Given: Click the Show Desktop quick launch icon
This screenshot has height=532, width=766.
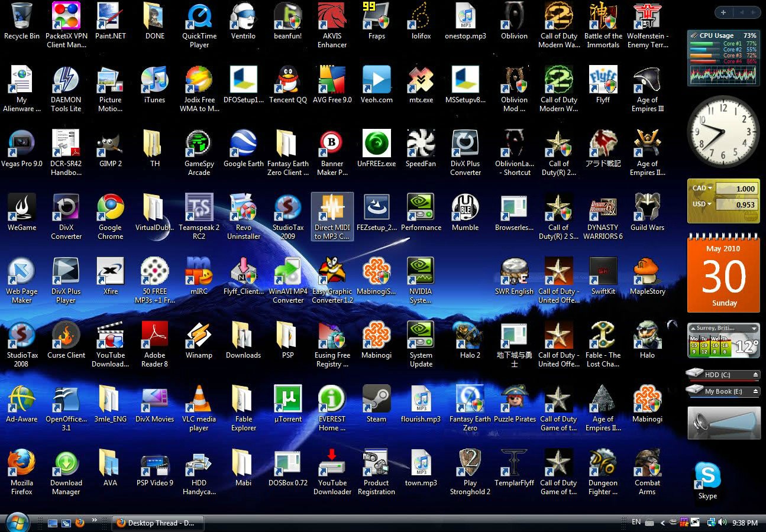Looking at the screenshot, I should (x=53, y=523).
